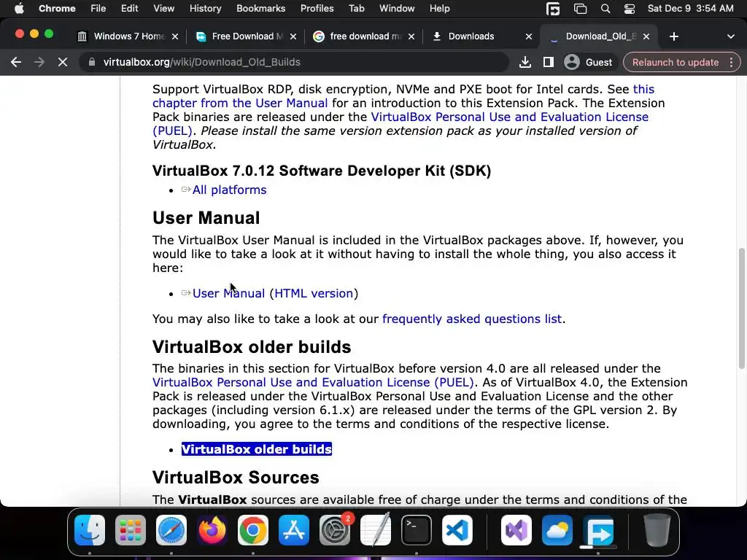
Task: Open the blue arrow app beside Trash in Dock
Action: [598, 530]
